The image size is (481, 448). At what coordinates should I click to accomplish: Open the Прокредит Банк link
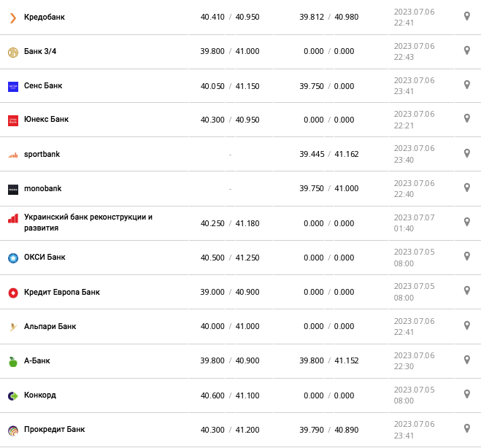pyautogui.click(x=54, y=430)
